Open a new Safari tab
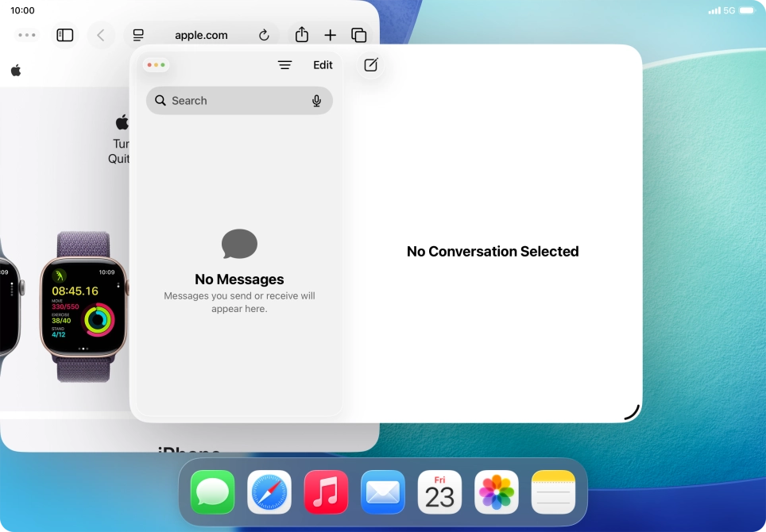Image resolution: width=766 pixels, height=532 pixels. coord(330,35)
